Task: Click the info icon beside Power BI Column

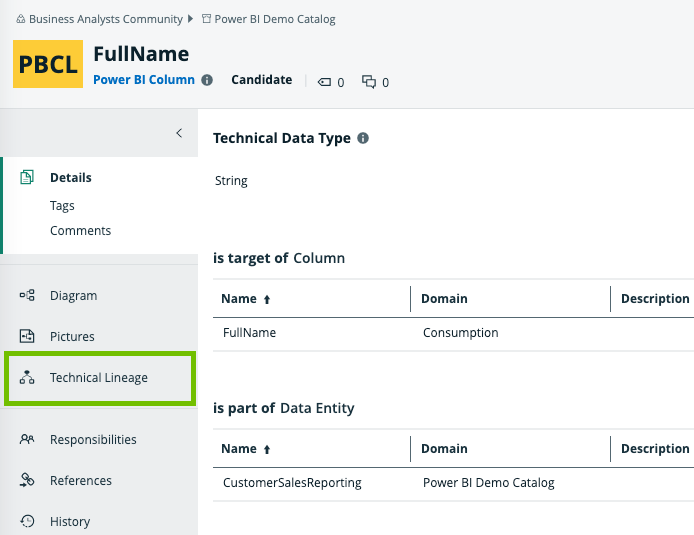Action: click(x=207, y=80)
